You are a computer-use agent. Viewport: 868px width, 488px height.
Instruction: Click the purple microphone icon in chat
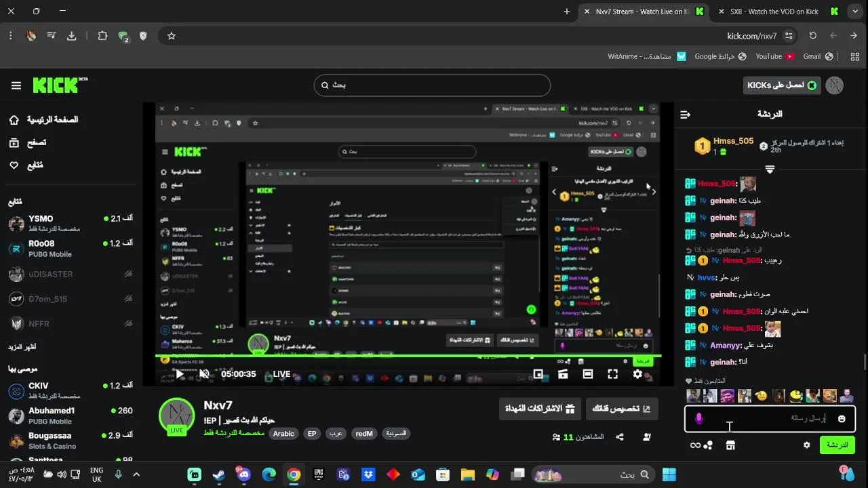click(x=699, y=419)
